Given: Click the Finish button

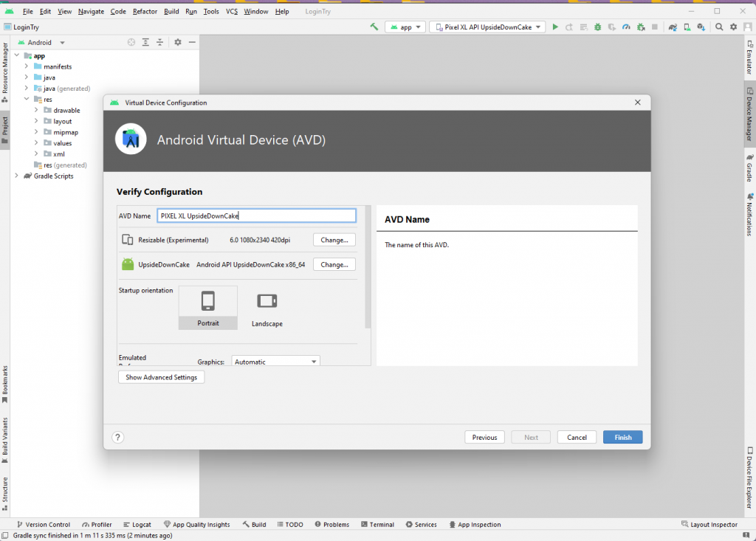Looking at the screenshot, I should (x=622, y=438).
